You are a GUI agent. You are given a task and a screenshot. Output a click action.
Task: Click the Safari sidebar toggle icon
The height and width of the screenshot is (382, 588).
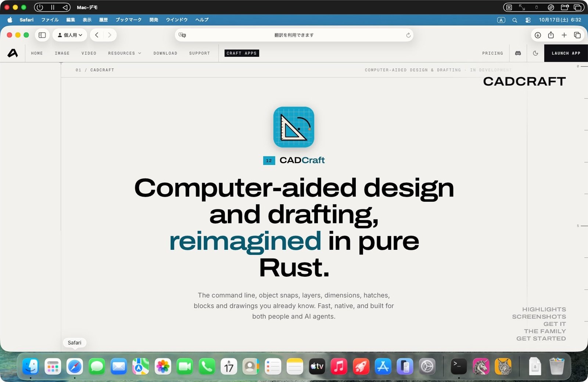tap(42, 35)
